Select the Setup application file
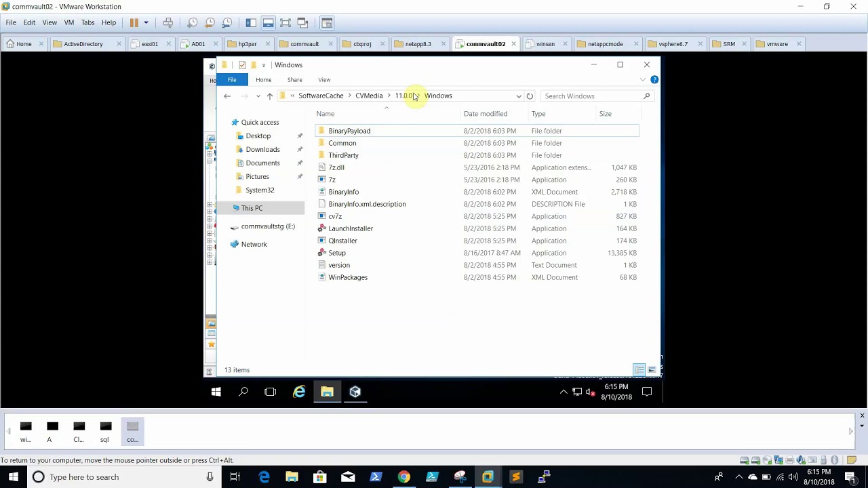Screen dimensions: 868x488 click(337, 253)
